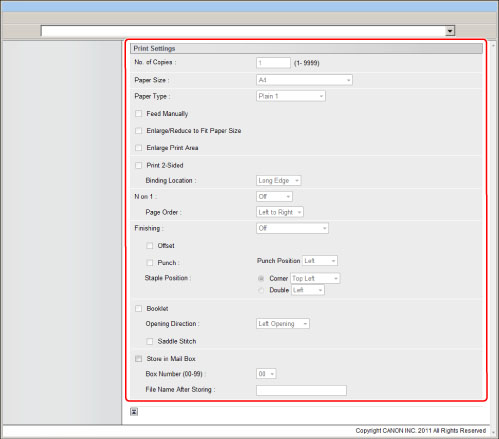Open the Binding Location dropdown

tap(279, 180)
